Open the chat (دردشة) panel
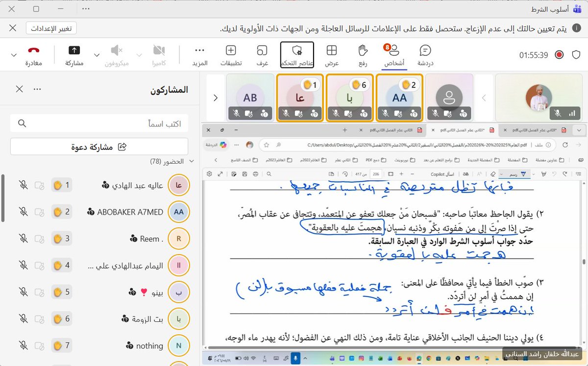This screenshot has width=588, height=366. (425, 54)
